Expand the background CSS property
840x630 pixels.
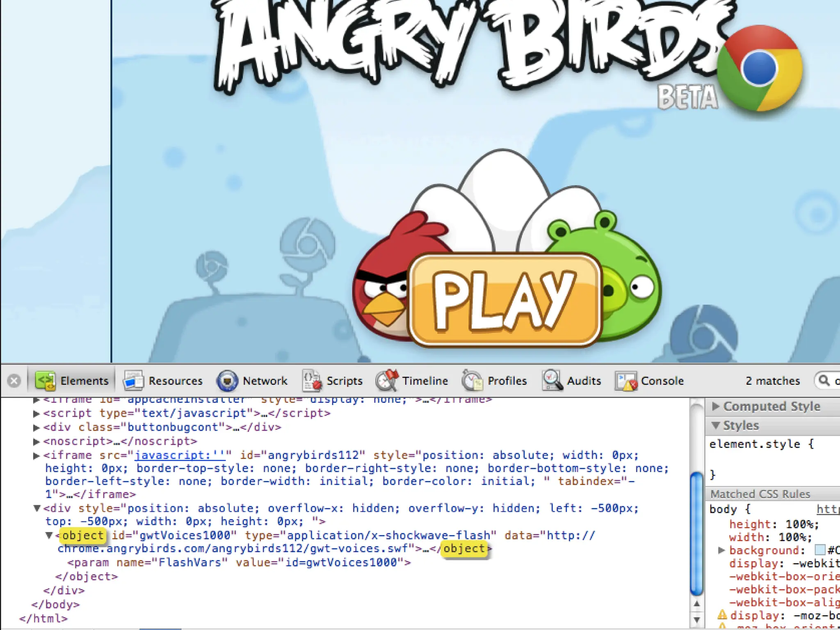(722, 550)
